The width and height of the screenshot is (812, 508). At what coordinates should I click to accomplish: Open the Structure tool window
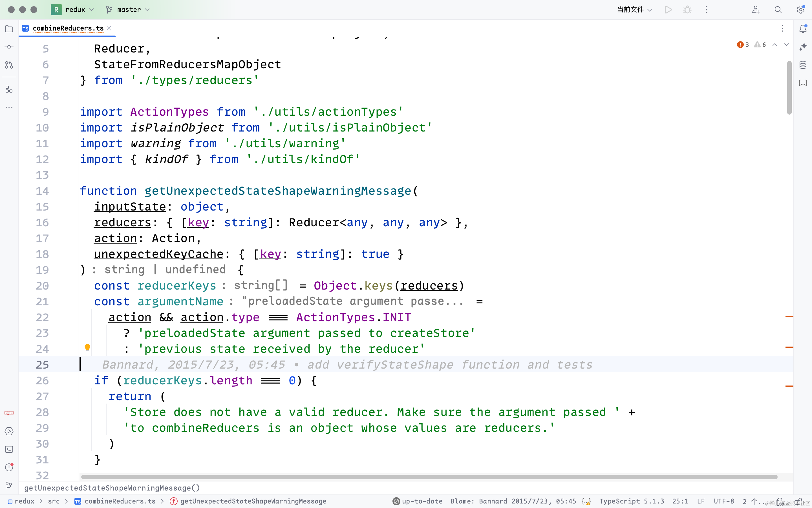9,89
